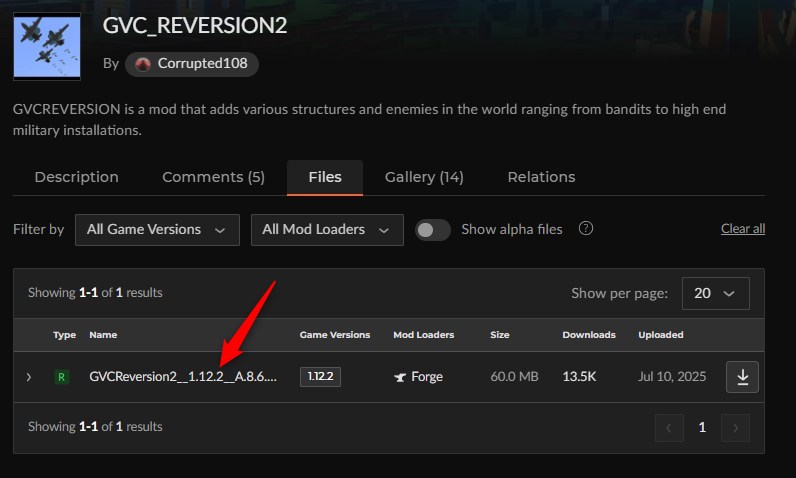Click Corrupted108's avatar icon

pos(143,64)
